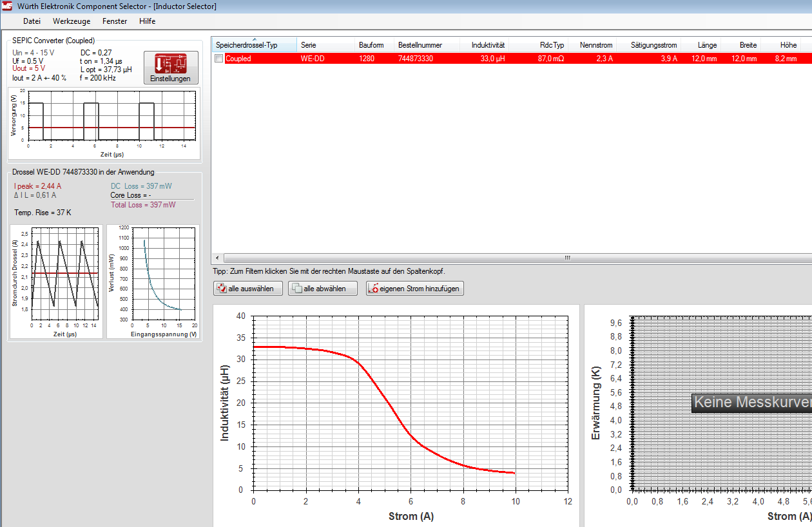812x527 pixels.
Task: Click the 'Core Loss = -' value
Action: click(x=131, y=195)
